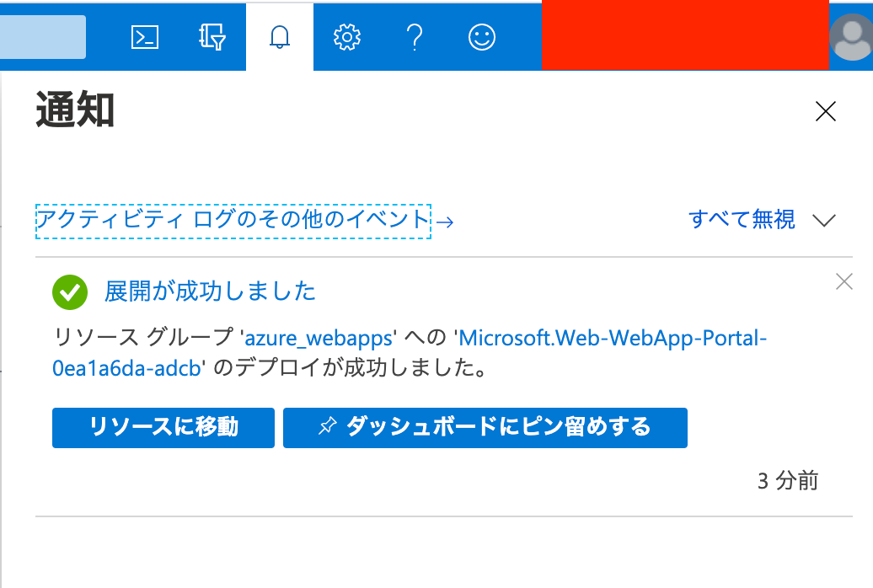The width and height of the screenshot is (873, 588).
Task: Open the Cloud Shell terminal icon
Action: [x=145, y=37]
